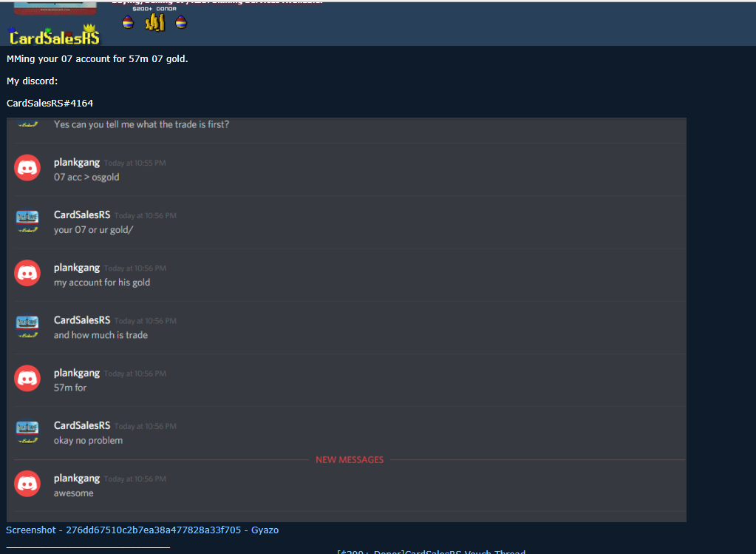Click the CardSalesRS#4164 discord tag text
Screen dimensions: 756x554
[50, 104]
